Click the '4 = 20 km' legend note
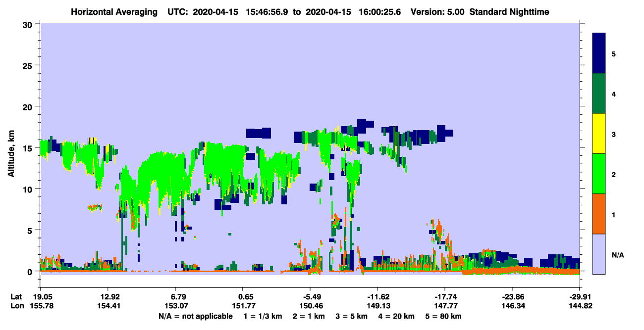Screen dimensions: 644x330 396,316
